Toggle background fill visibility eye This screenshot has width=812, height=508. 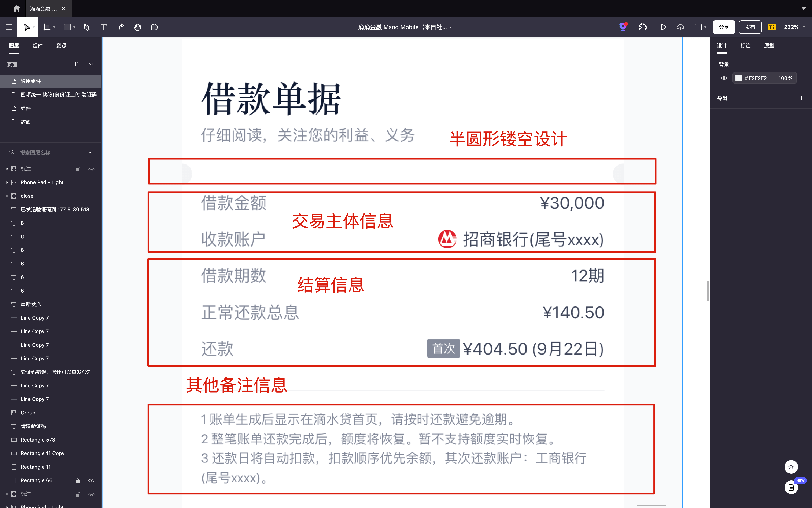(x=724, y=78)
